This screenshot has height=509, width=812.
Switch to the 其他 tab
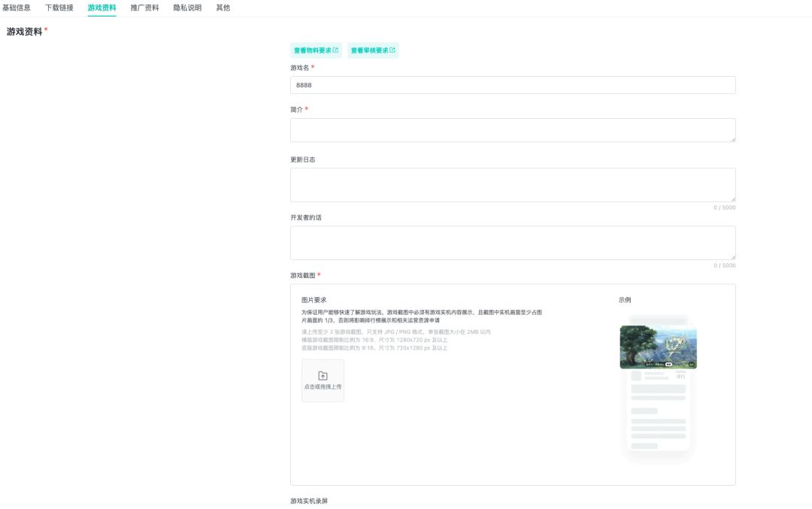[223, 8]
